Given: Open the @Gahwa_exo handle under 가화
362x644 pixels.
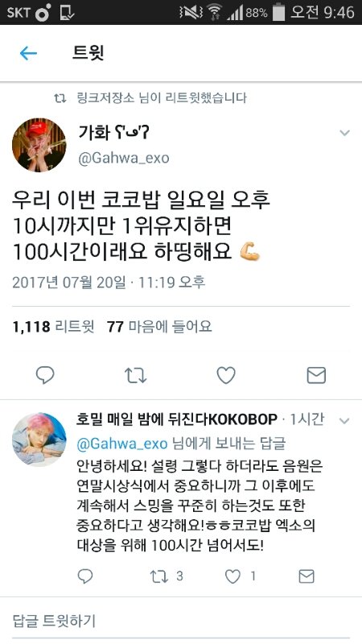Looking at the screenshot, I should coord(124,158).
